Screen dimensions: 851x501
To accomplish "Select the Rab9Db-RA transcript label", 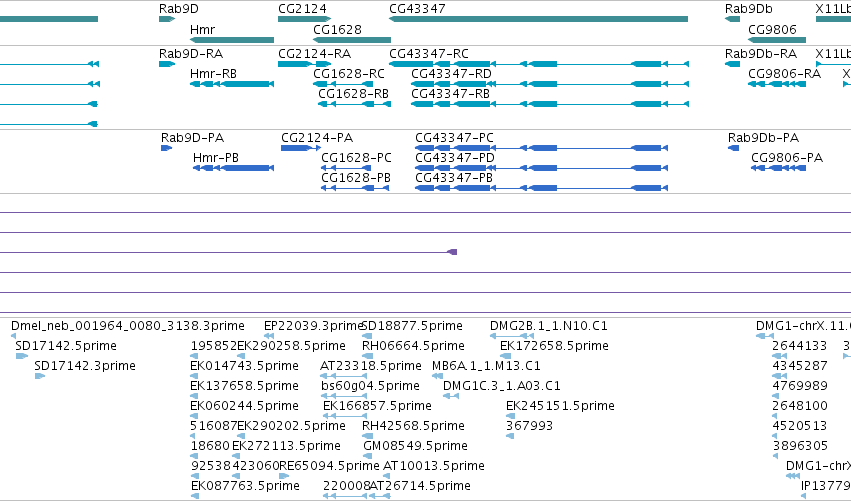I will point(761,54).
